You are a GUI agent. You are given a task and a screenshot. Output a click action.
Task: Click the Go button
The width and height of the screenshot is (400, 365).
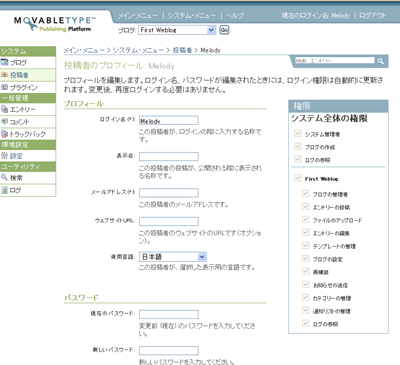(x=224, y=30)
